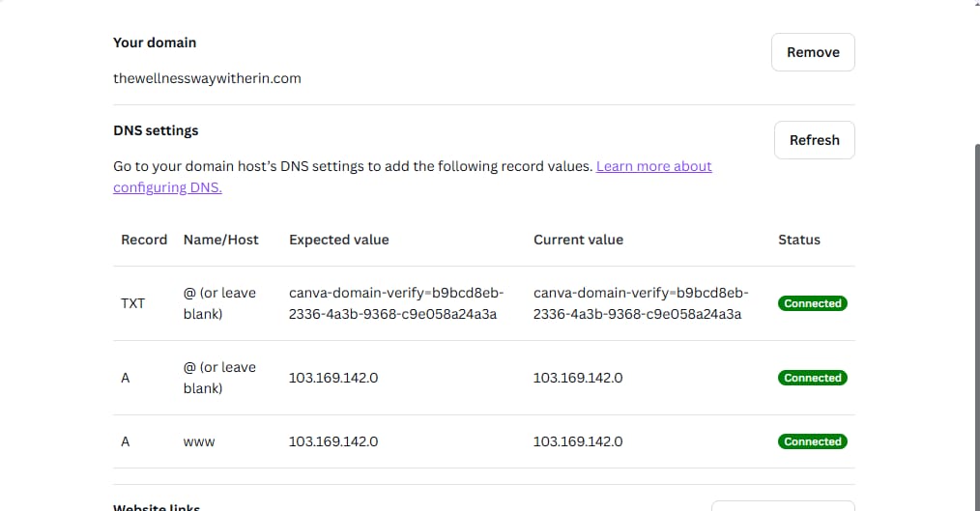The width and height of the screenshot is (980, 511).
Task: Click the Expected value column header
Action: 339,240
